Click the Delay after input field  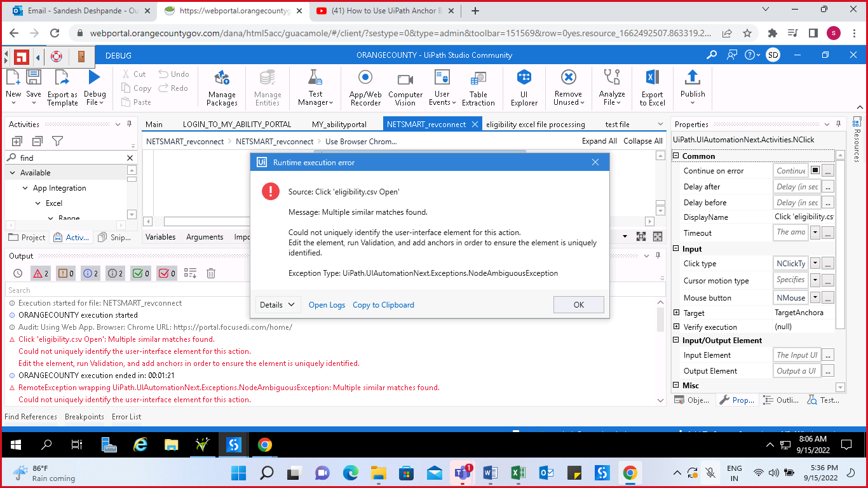pyautogui.click(x=797, y=187)
